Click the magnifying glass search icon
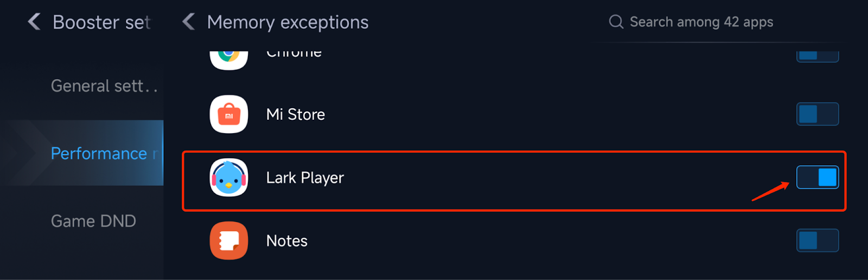This screenshot has height=280, width=868. pyautogui.click(x=616, y=22)
